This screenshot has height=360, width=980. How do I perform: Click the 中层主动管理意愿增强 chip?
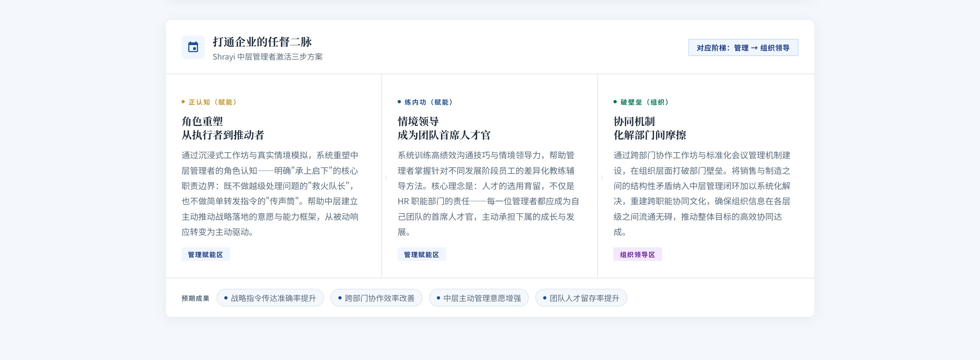(478, 298)
